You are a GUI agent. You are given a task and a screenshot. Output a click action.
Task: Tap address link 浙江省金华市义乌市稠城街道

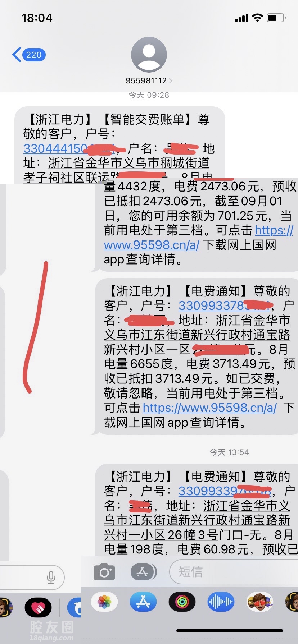tap(129, 163)
